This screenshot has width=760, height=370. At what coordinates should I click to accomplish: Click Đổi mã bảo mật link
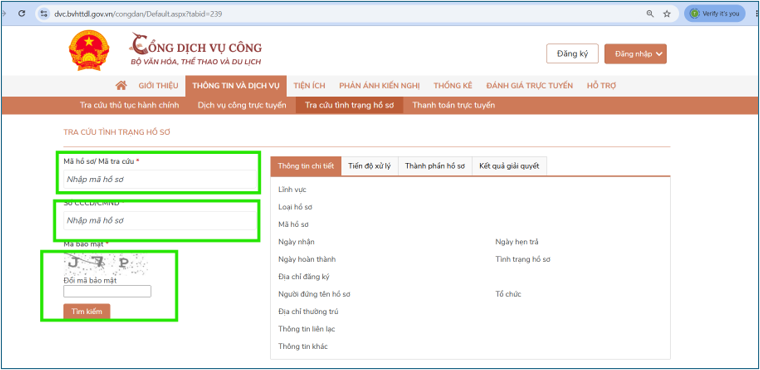point(90,280)
